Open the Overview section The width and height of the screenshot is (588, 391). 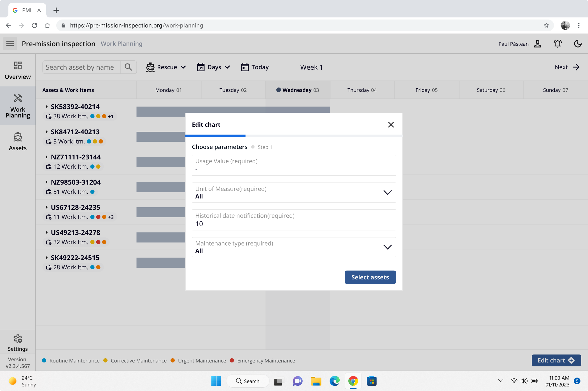pyautogui.click(x=18, y=70)
